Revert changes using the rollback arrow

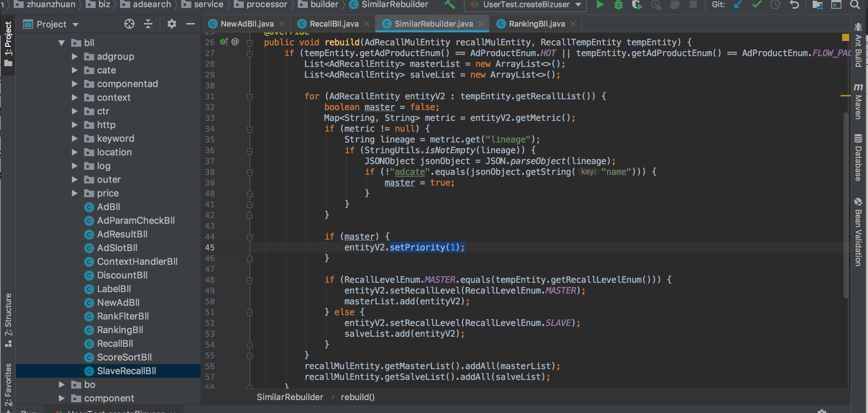tap(794, 5)
